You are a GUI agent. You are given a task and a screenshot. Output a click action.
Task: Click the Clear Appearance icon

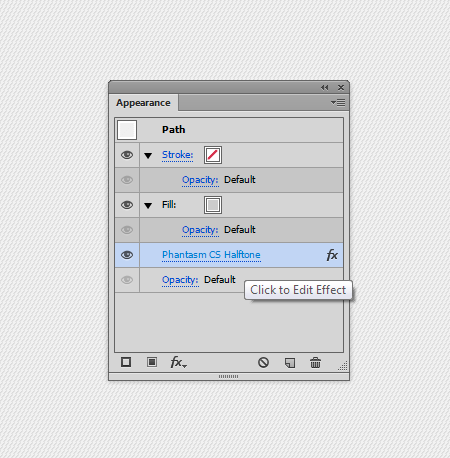(x=263, y=362)
